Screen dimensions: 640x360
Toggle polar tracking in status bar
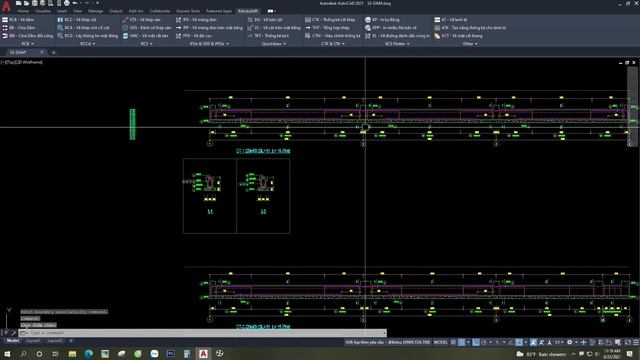(x=484, y=342)
